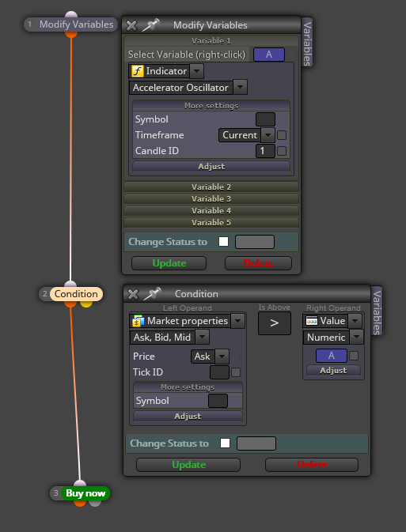Click orange output connector under Condition node

click(x=70, y=304)
